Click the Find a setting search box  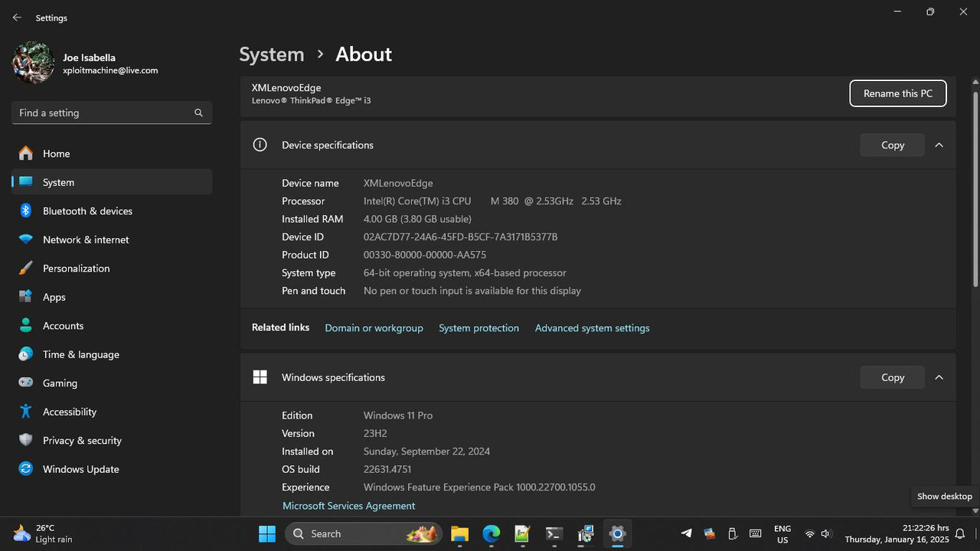pyautogui.click(x=103, y=112)
